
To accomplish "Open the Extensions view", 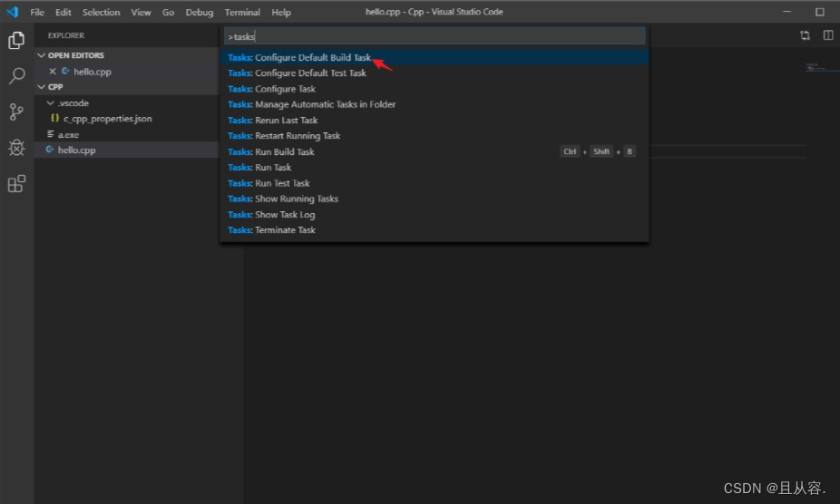I will pyautogui.click(x=16, y=184).
